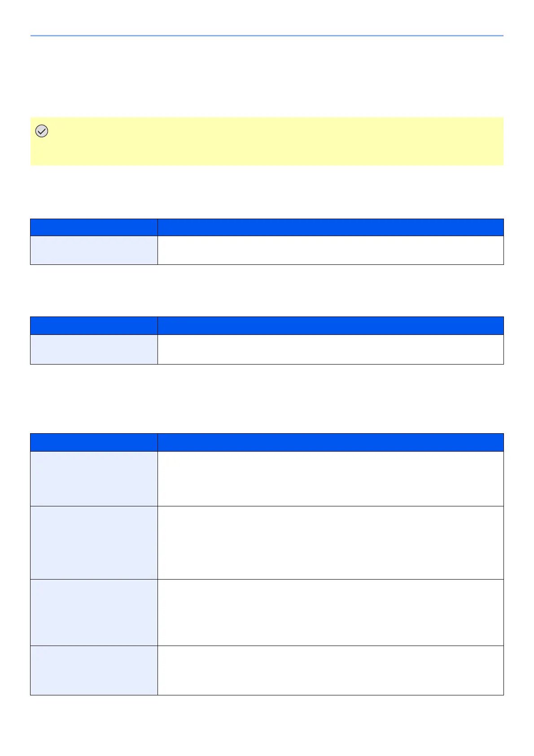Image resolution: width=534 pixels, height=756 pixels.
Task: Click the second table's light-blue body cell
Action: [x=94, y=349]
